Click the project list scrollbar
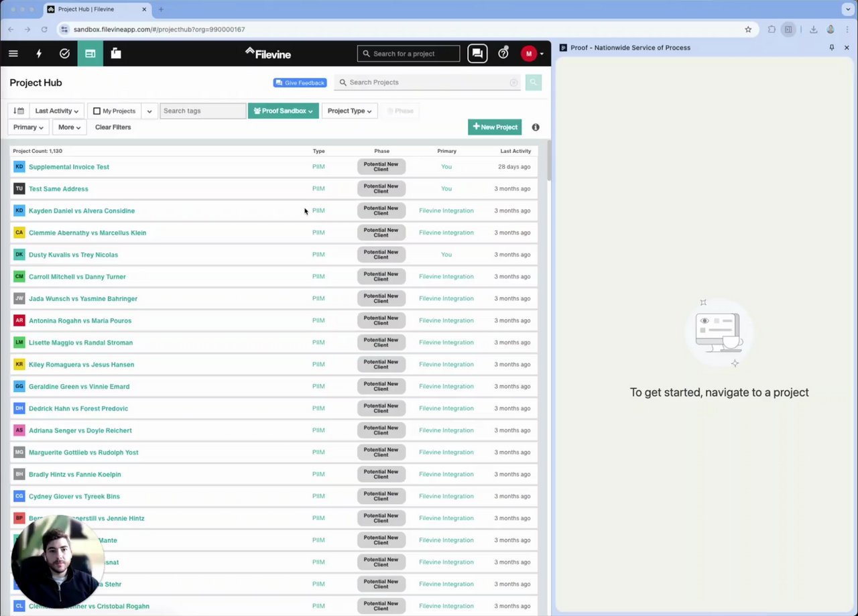The image size is (858, 616). (x=549, y=161)
